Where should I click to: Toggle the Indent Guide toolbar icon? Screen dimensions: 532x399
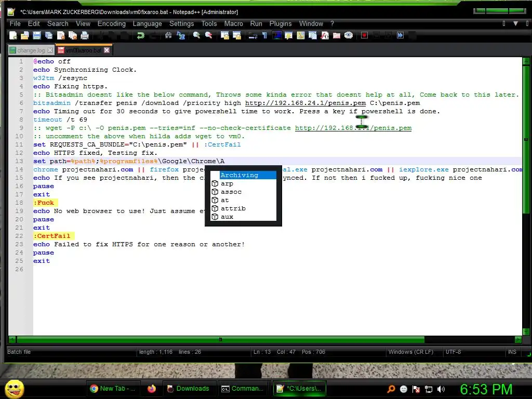[277, 35]
